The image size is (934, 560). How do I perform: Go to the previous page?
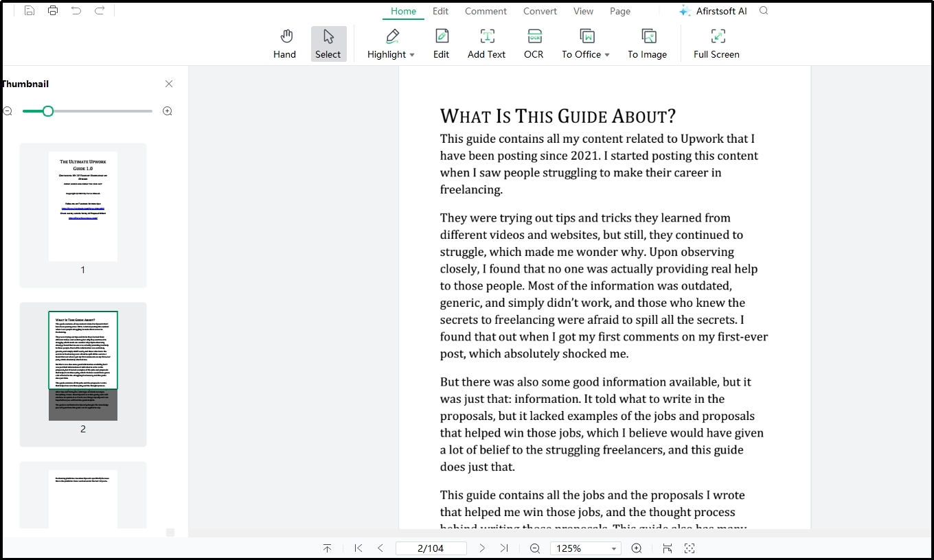pyautogui.click(x=380, y=548)
